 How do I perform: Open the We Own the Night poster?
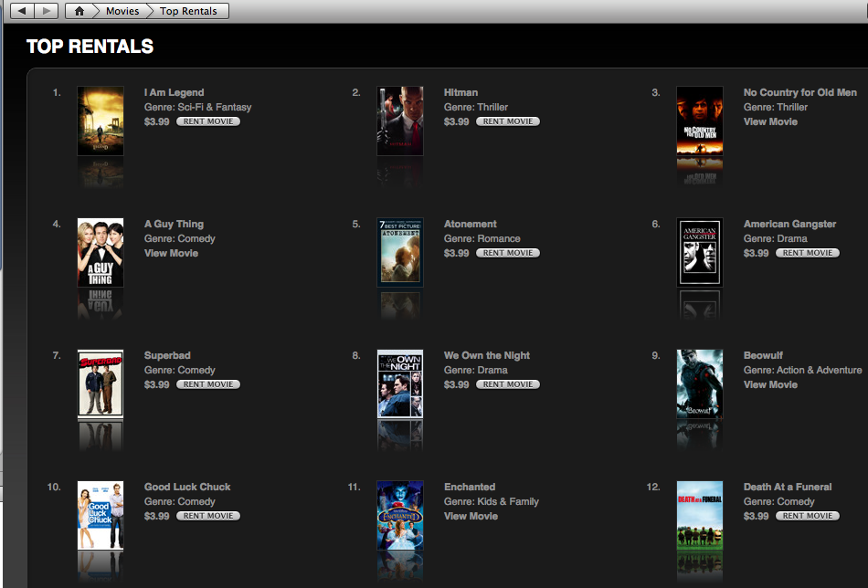coord(399,383)
